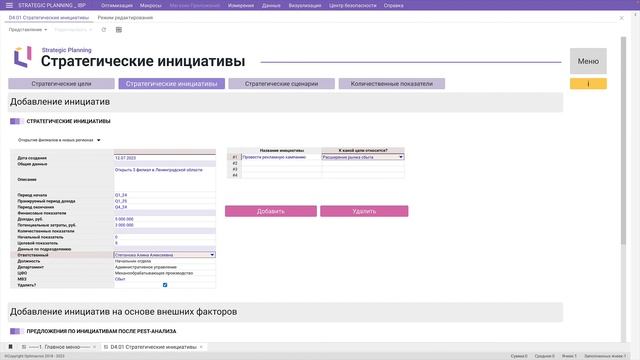Open the Измерения menu
This screenshot has width=640, height=360.
click(x=241, y=5)
